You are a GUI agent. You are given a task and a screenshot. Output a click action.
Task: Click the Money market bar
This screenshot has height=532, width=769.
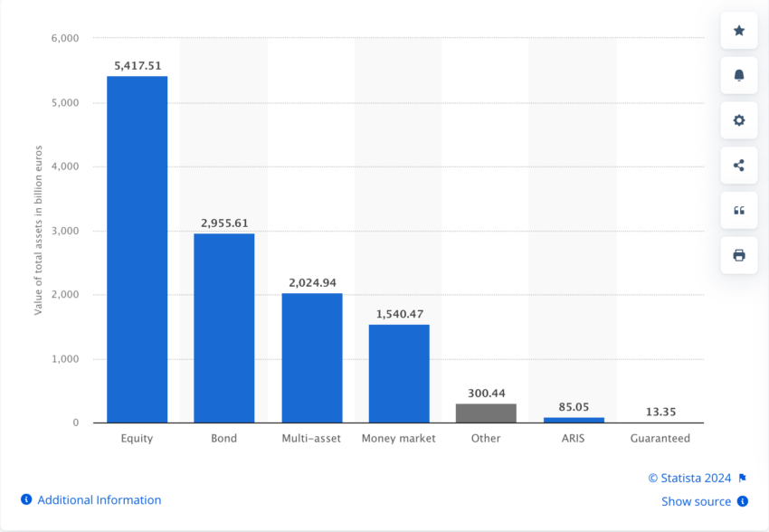tap(399, 374)
